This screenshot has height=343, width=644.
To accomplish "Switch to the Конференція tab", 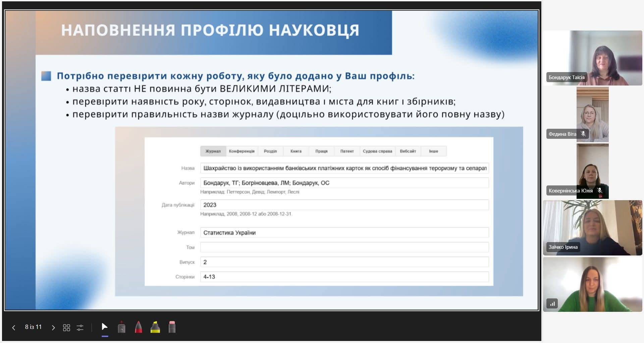I will (x=241, y=151).
